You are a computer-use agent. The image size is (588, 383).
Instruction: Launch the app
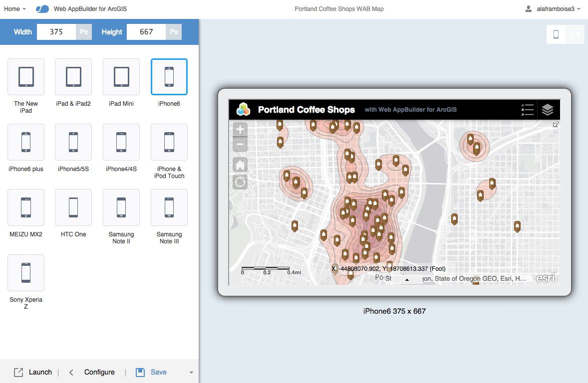33,372
